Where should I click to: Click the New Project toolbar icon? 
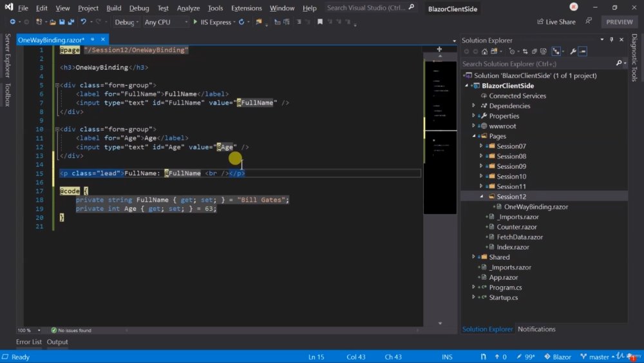39,22
